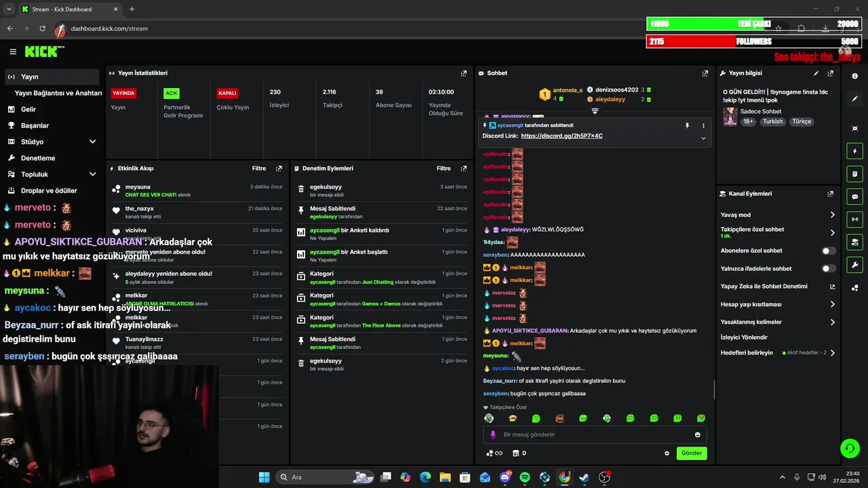This screenshot has width=868, height=488.
Task: Click the document icon in the right sidebar
Action: [854, 174]
